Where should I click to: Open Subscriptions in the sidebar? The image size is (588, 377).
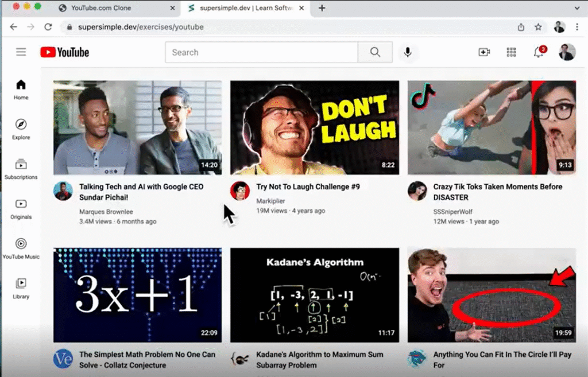[x=21, y=169]
